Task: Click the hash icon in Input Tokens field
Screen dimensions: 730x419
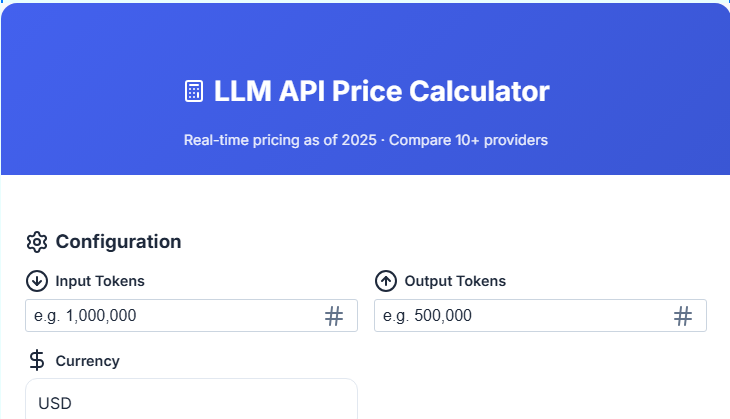Action: click(x=334, y=316)
